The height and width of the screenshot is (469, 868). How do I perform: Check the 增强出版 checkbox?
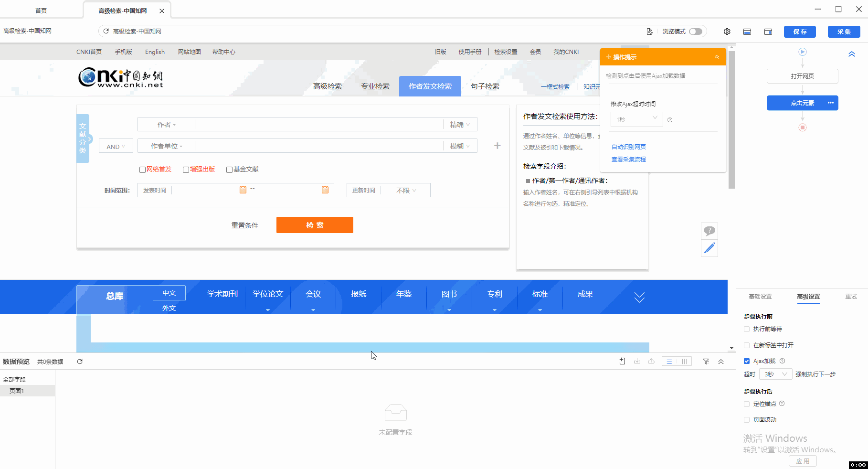pyautogui.click(x=186, y=170)
